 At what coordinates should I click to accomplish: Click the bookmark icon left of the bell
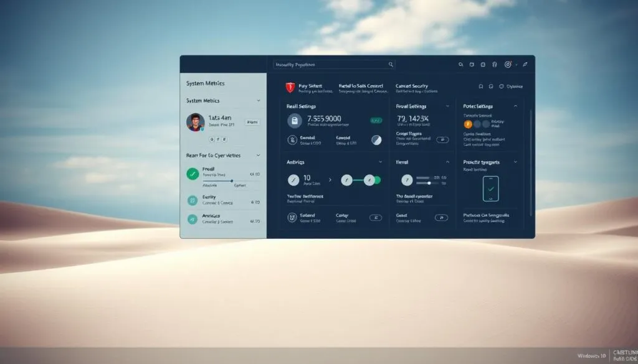coord(481,86)
